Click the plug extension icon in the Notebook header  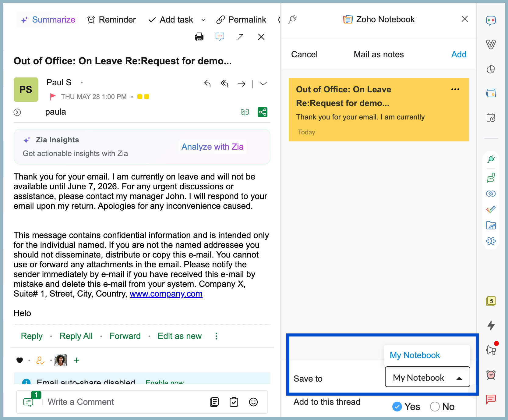[292, 19]
